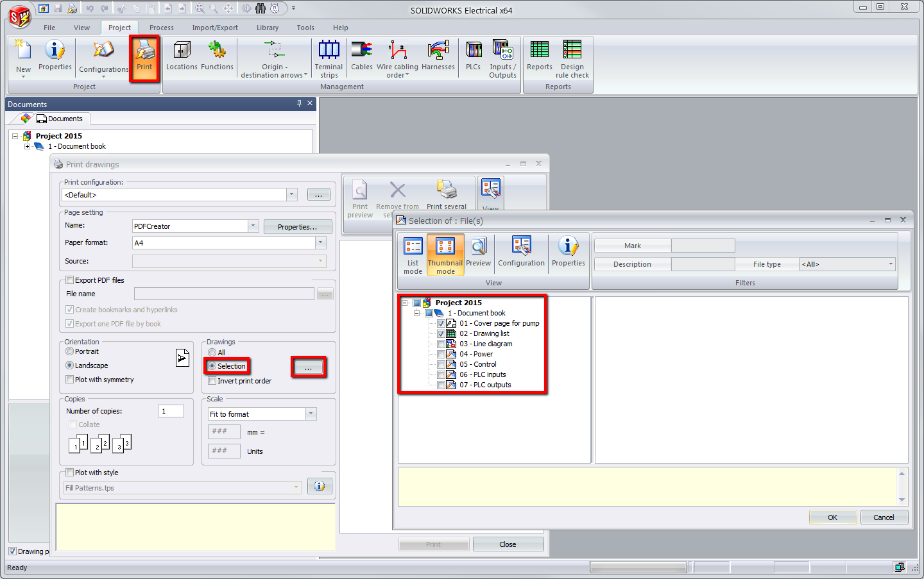
Task: Enable Plot with symmetry
Action: pos(70,380)
